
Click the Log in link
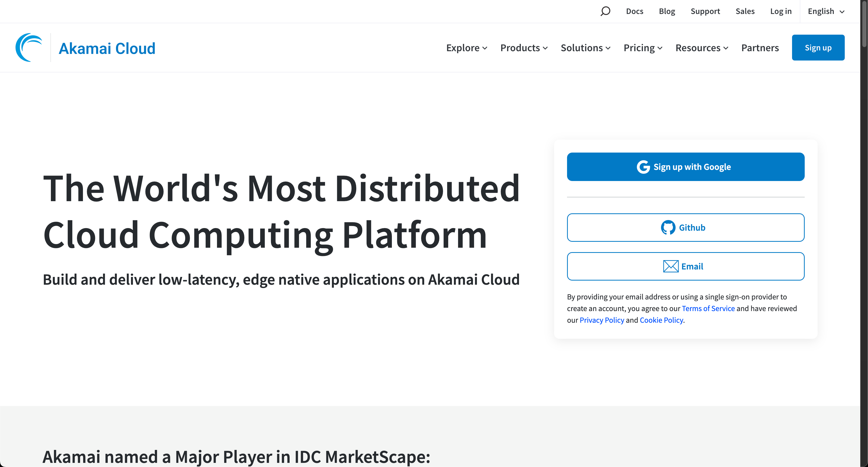click(780, 11)
